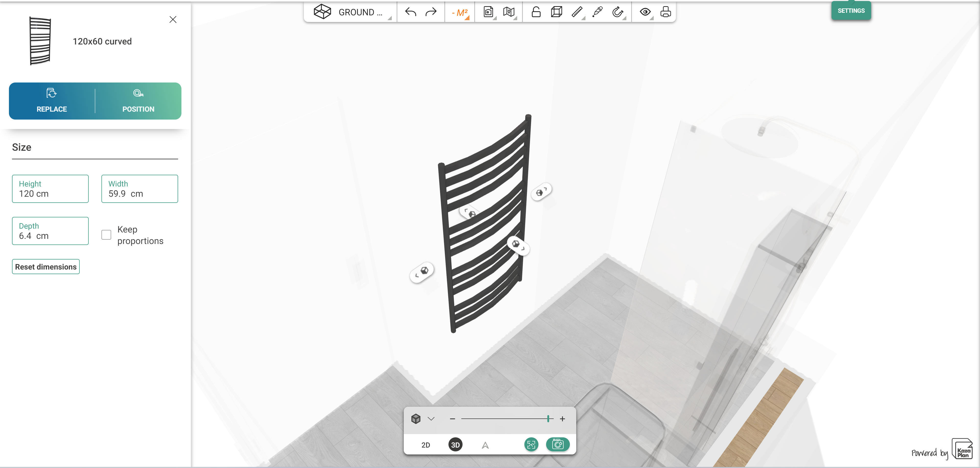Click the undo arrow
This screenshot has height=468, width=980.
pos(410,12)
